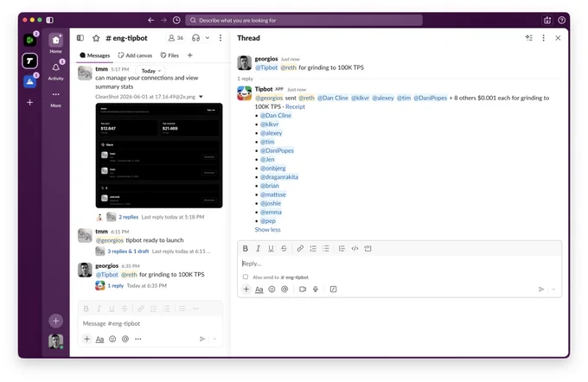Close the Thread panel
This screenshot has height=382, width=588.
558,38
